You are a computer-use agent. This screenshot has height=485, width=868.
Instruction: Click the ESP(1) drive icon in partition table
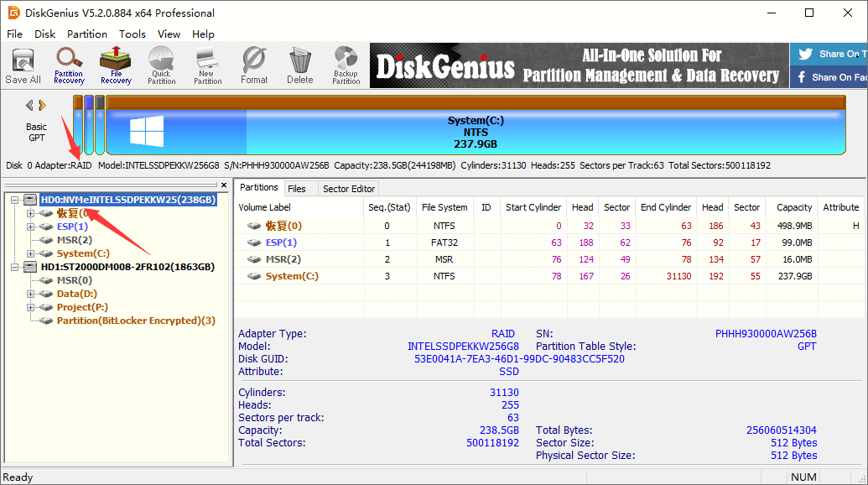click(254, 242)
